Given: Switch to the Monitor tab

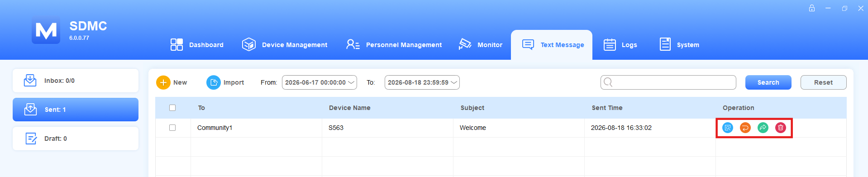Looking at the screenshot, I should pos(480,44).
